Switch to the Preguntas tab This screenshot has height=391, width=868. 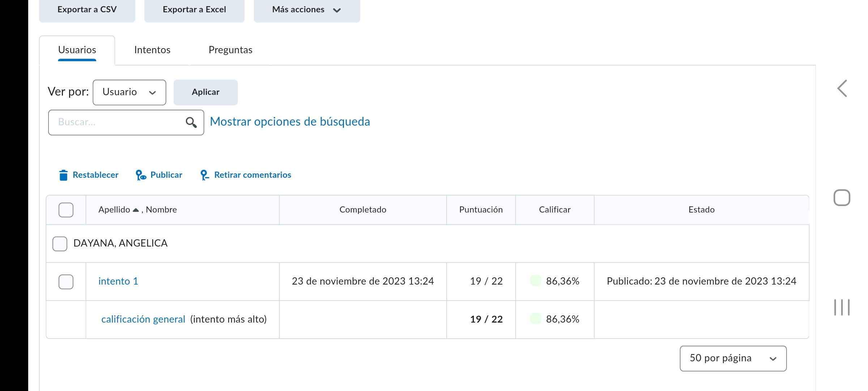pyautogui.click(x=230, y=50)
